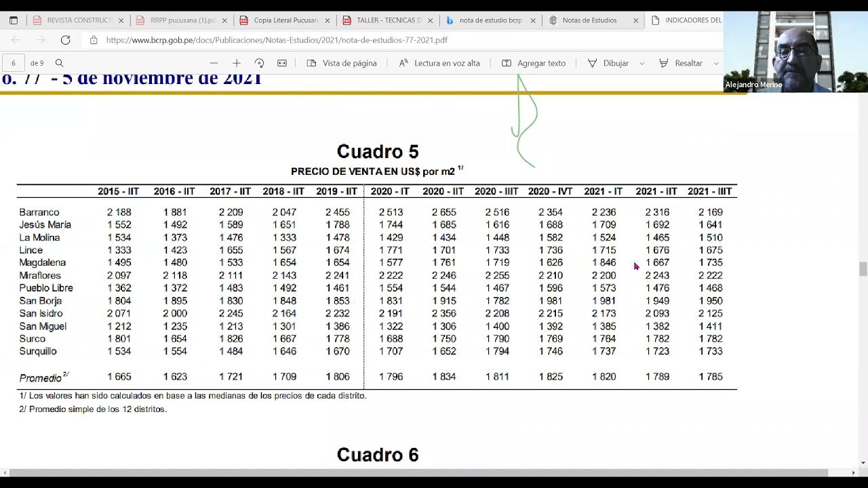The width and height of the screenshot is (868, 488).
Task: Zoom in with the plus icon
Action: coord(237,63)
